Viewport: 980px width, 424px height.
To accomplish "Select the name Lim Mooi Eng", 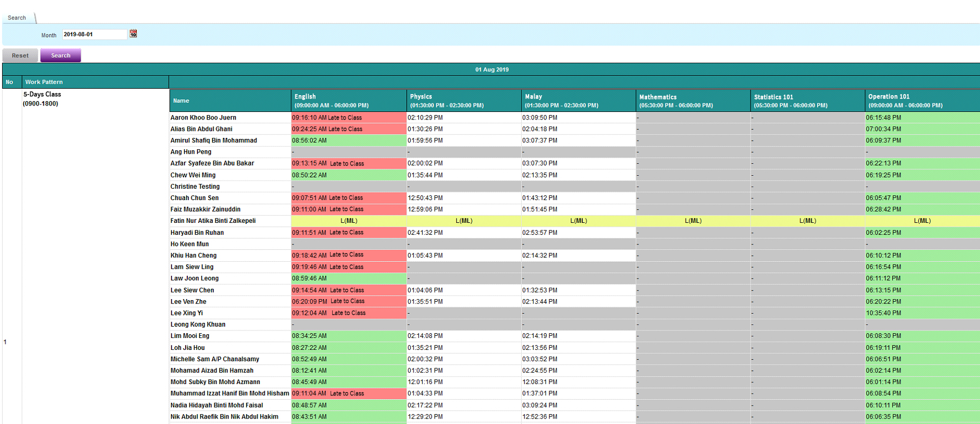I will coord(189,336).
